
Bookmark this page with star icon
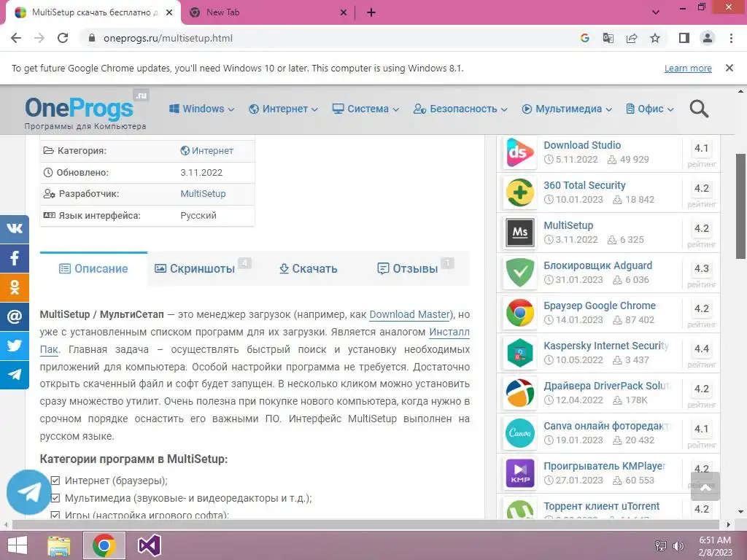[655, 38]
